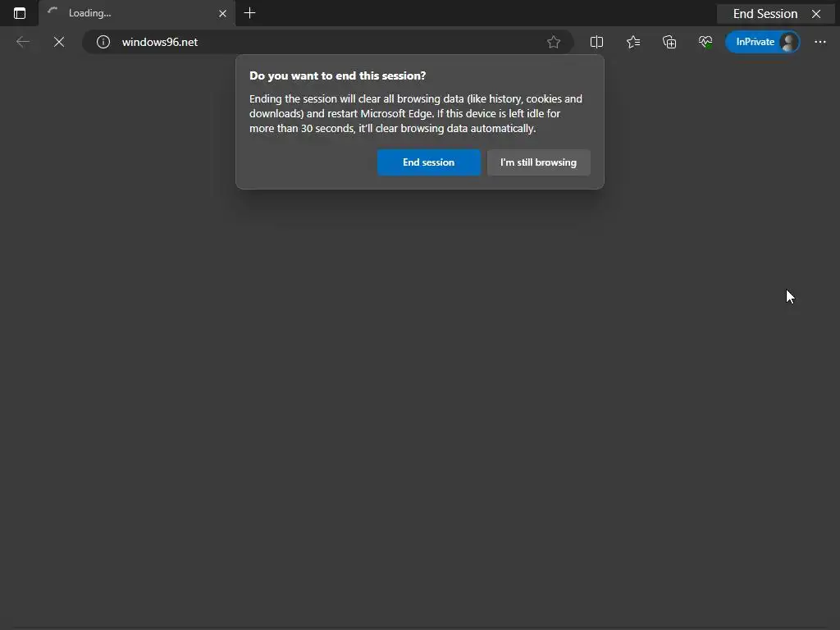Click End Session in title bar
Viewport: 840px width, 630px height.
(765, 14)
